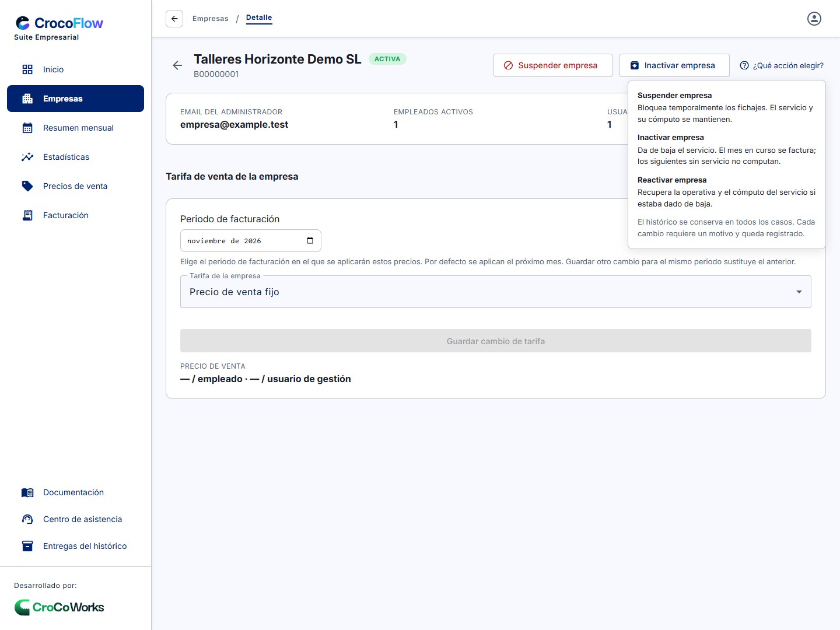Open Documentación link in sidebar
This screenshot has height=630, width=840.
tap(76, 493)
